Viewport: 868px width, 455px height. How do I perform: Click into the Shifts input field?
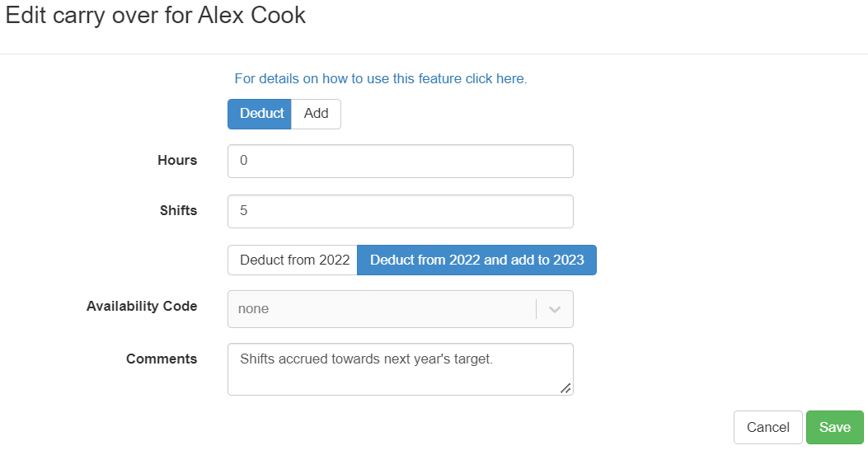(400, 211)
